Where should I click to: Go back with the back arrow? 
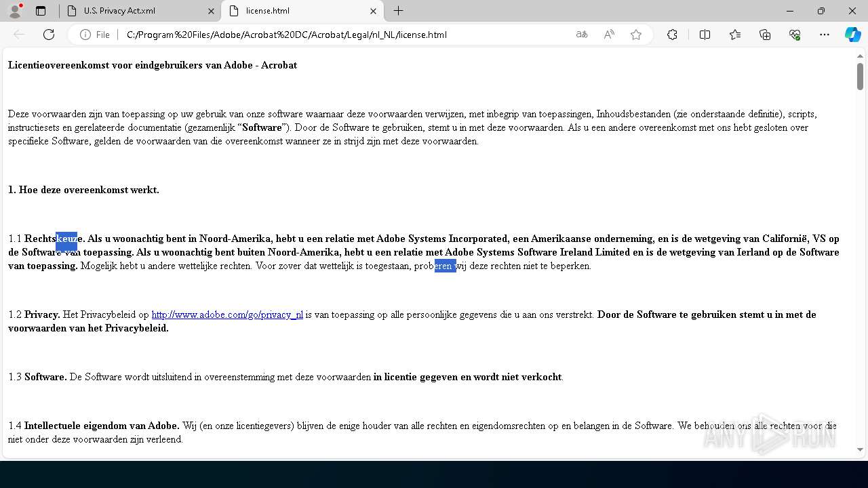[x=19, y=35]
